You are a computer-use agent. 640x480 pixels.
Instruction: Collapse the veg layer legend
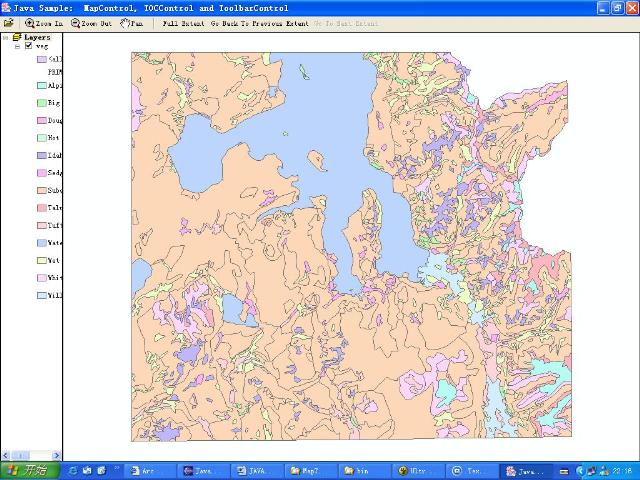click(x=17, y=46)
